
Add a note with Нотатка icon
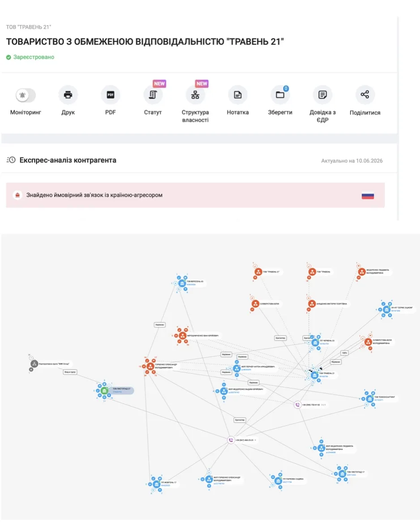click(x=238, y=95)
